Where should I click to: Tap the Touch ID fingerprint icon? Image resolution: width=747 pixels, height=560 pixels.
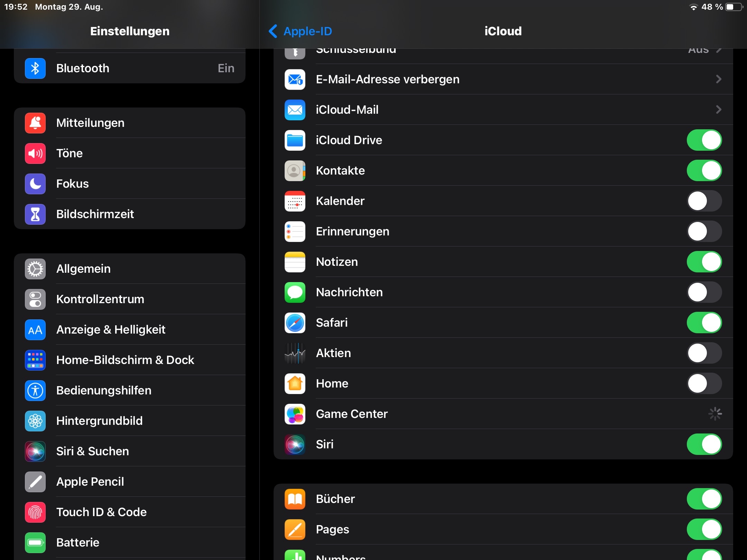(x=35, y=512)
